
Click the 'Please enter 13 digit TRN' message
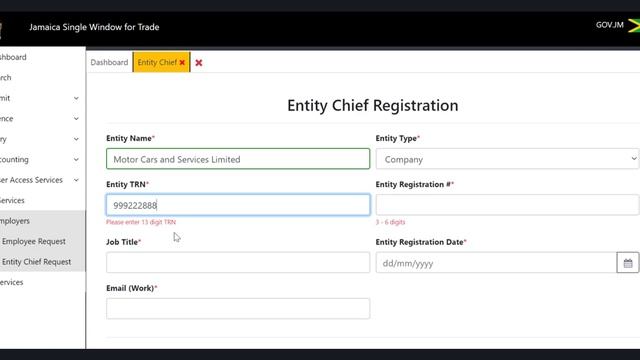pos(141,222)
